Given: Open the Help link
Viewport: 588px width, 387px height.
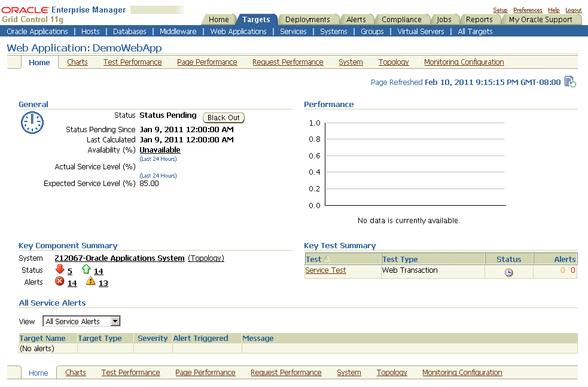Looking at the screenshot, I should [x=553, y=10].
